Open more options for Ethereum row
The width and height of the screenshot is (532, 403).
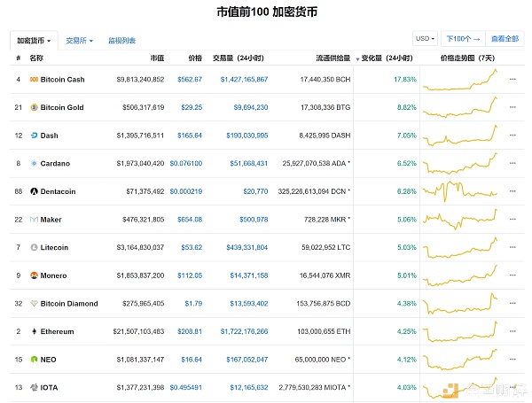tap(512, 331)
